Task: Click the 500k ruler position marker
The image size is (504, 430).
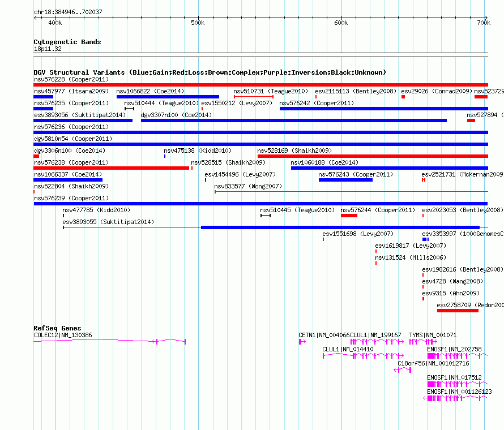Action: point(198,23)
